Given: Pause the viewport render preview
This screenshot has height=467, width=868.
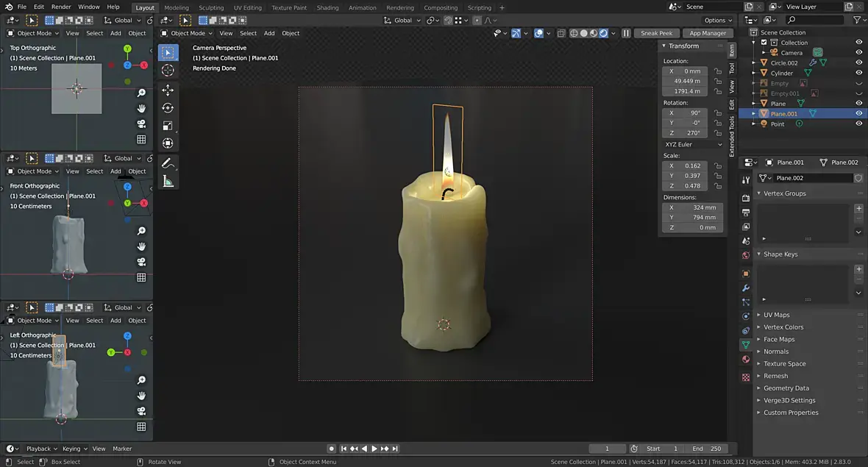Looking at the screenshot, I should [626, 33].
